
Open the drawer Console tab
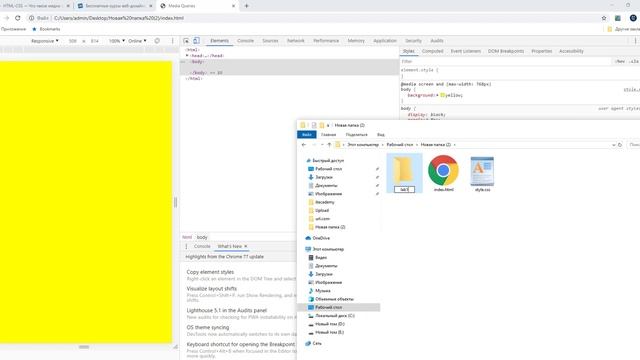pyautogui.click(x=202, y=247)
